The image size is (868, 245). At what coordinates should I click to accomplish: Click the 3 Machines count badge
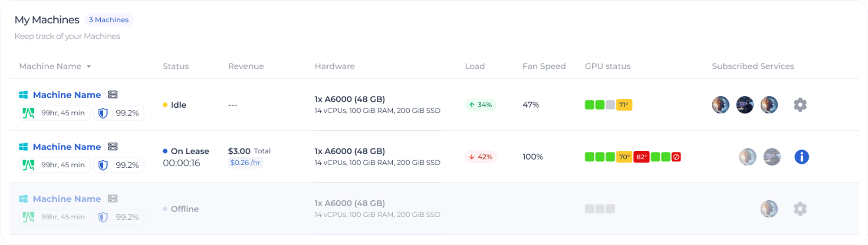108,20
